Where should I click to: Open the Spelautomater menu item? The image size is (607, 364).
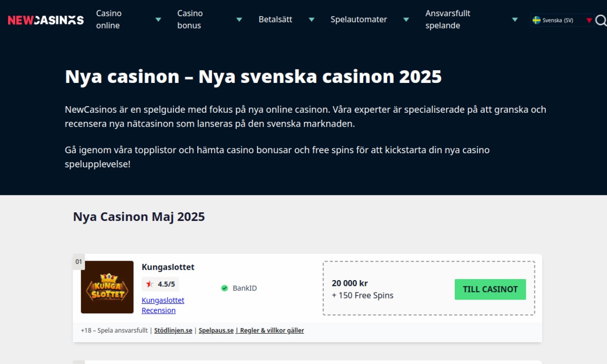coord(359,19)
